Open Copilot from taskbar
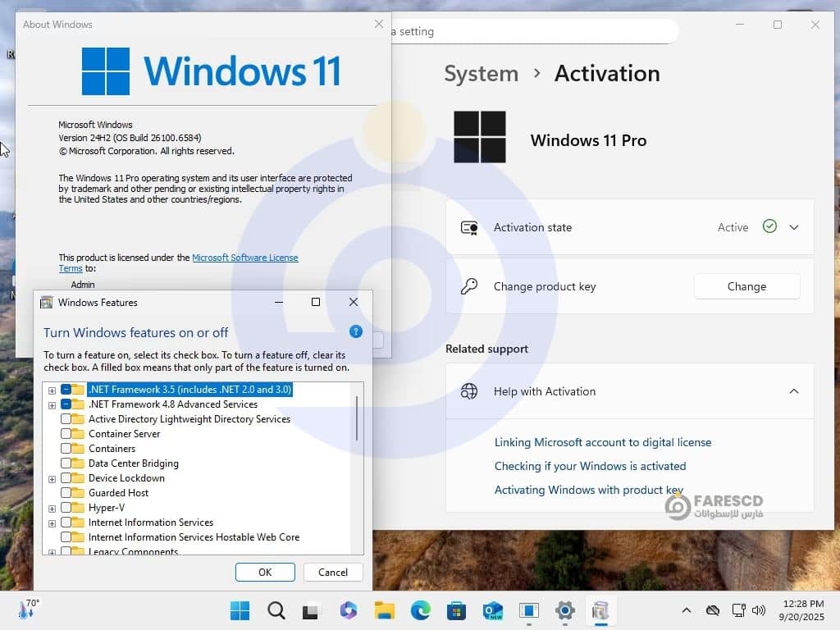Image resolution: width=840 pixels, height=630 pixels. click(x=349, y=610)
